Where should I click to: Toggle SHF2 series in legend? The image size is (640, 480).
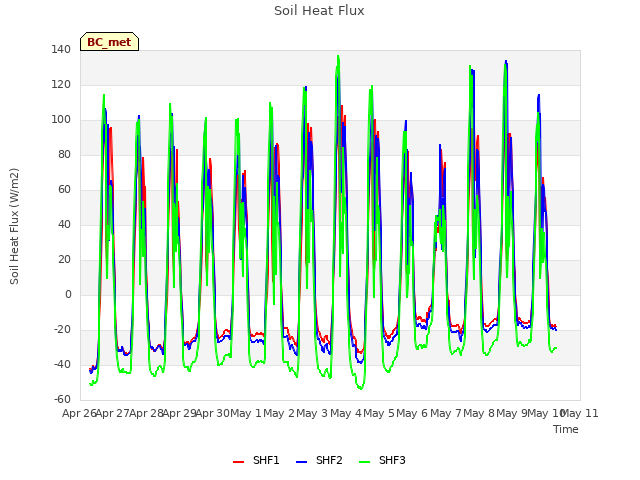coord(319,460)
